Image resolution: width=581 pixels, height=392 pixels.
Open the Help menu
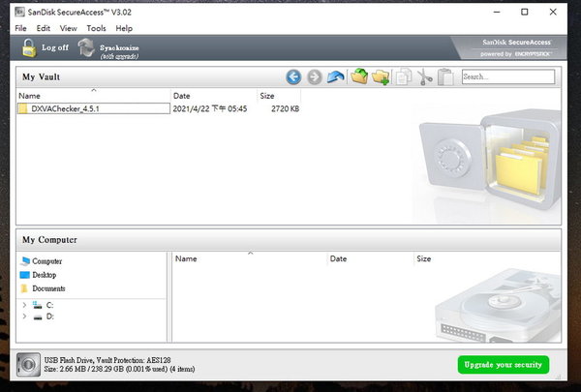tap(124, 28)
